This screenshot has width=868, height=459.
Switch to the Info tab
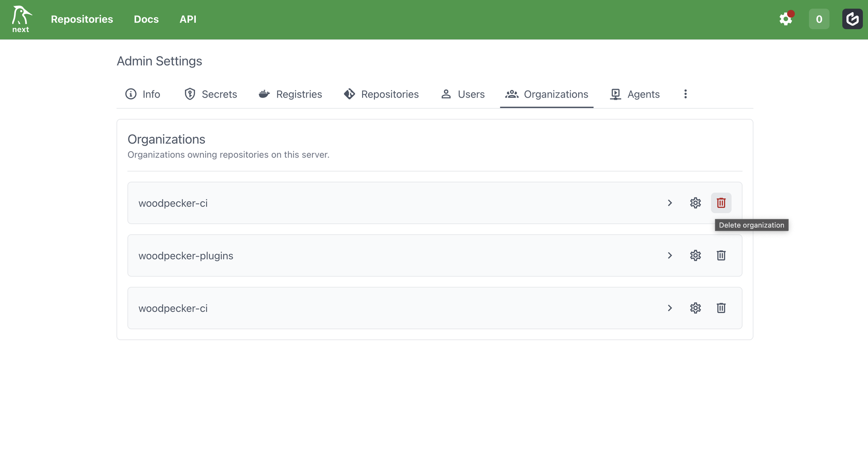(143, 94)
